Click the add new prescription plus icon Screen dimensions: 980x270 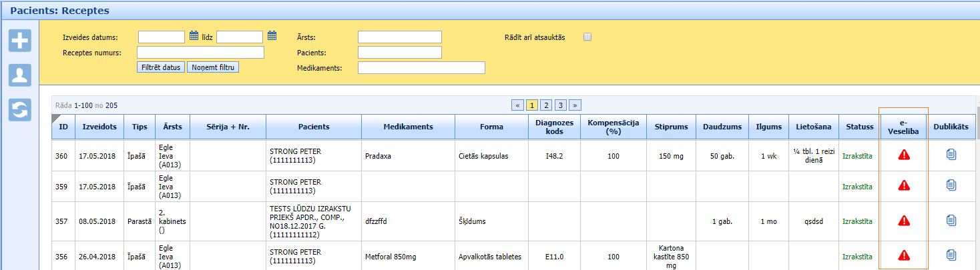pyautogui.click(x=20, y=41)
